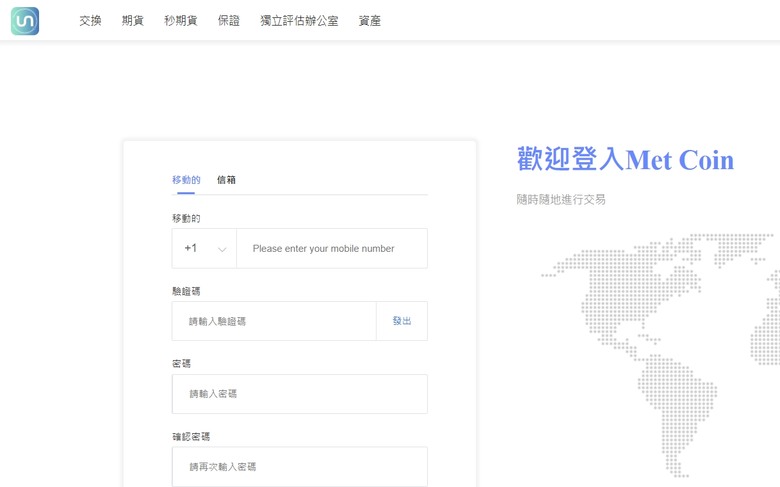This screenshot has height=487, width=780.
Task: Open the 交換 menu item
Action: click(x=91, y=21)
